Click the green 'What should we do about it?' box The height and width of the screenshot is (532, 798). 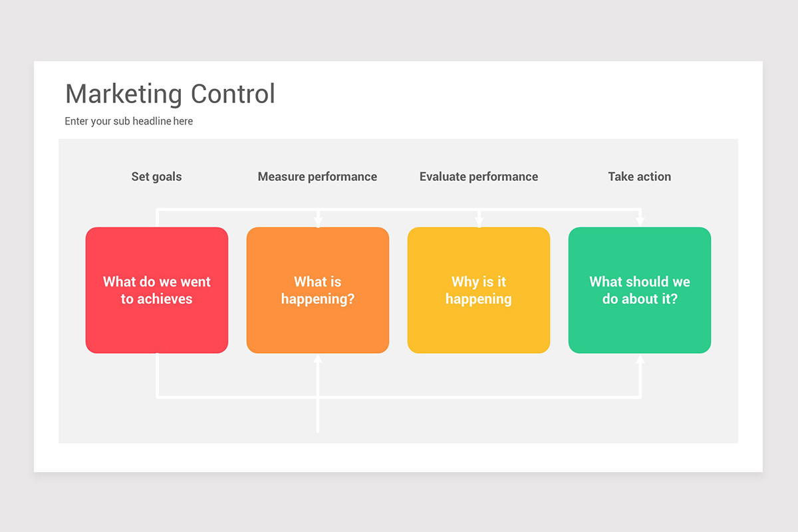click(640, 290)
